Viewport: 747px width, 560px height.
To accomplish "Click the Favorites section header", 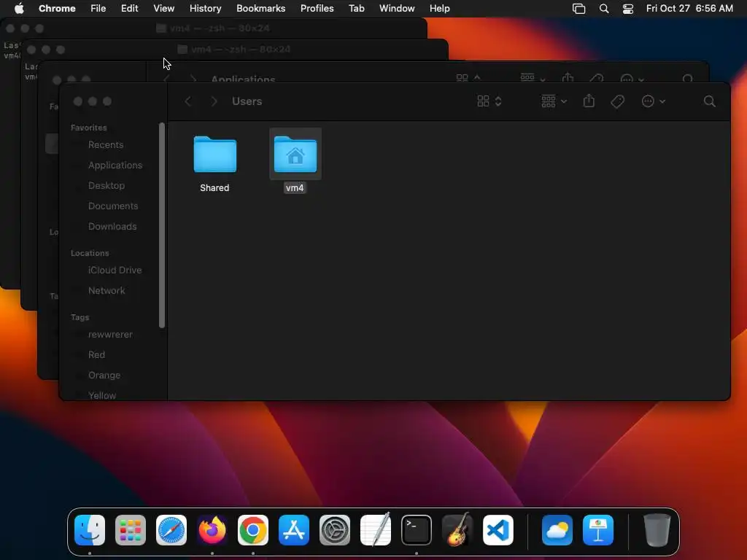I will 88,128.
